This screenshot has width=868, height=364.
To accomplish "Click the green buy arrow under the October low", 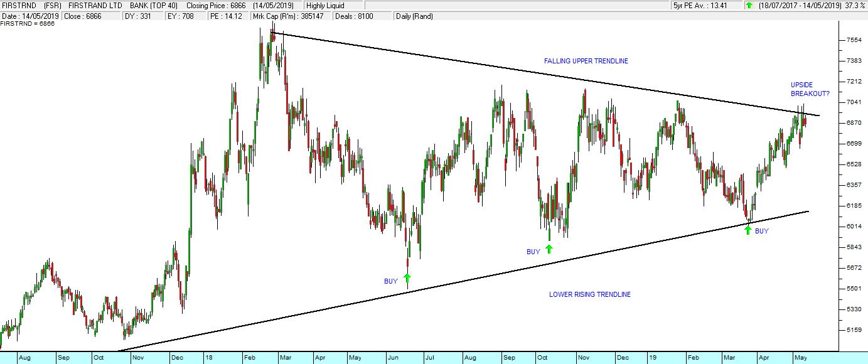I will (x=549, y=249).
